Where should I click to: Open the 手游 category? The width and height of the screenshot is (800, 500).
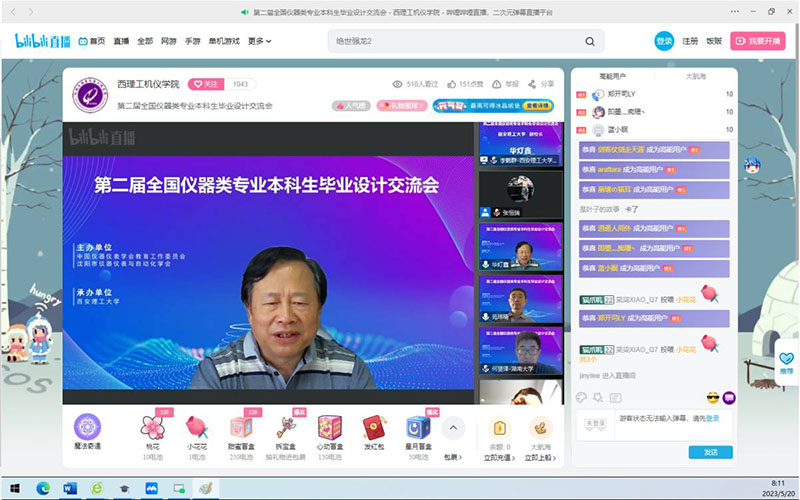192,41
